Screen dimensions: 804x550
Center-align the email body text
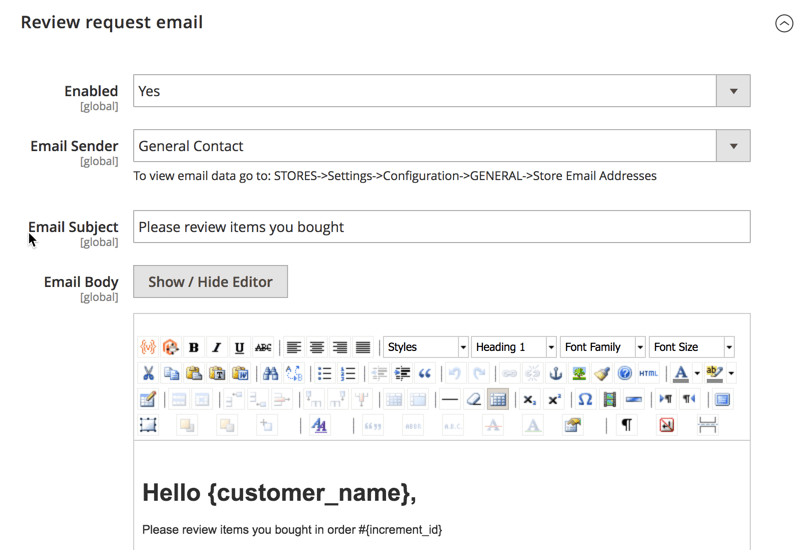pos(317,347)
